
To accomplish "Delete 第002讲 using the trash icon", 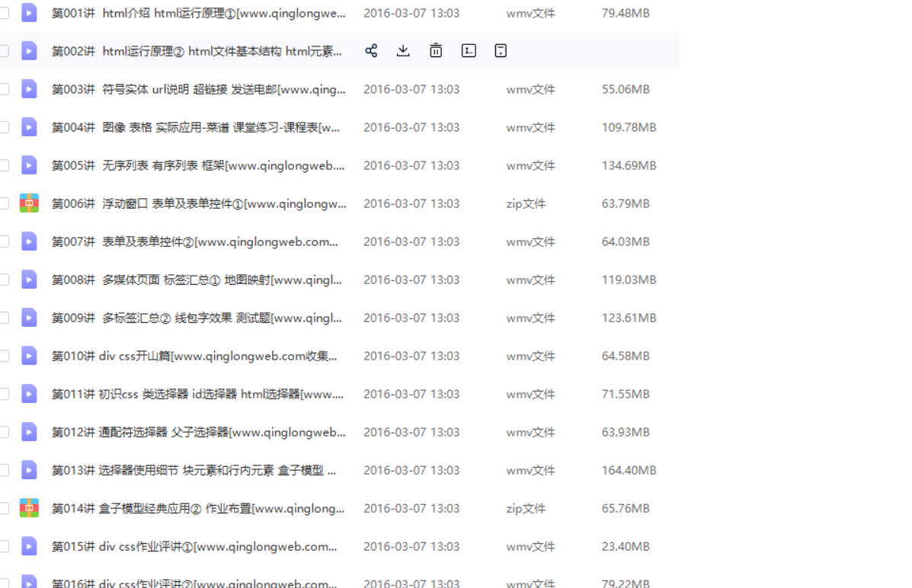I will click(435, 50).
